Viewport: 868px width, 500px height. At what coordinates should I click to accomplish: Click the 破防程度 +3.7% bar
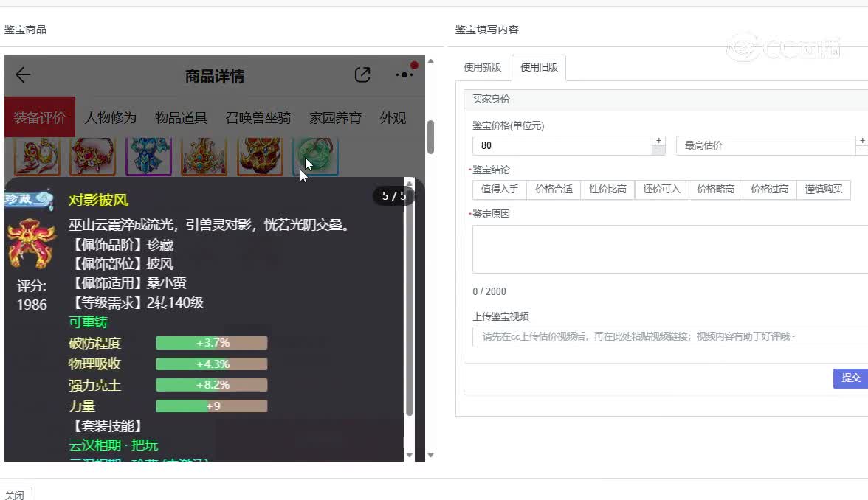coord(211,343)
